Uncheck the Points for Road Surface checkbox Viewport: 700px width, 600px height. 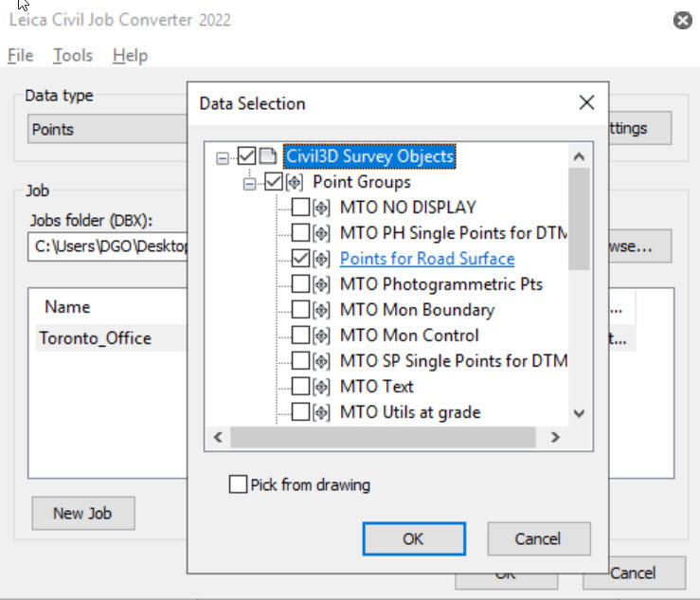coord(300,258)
